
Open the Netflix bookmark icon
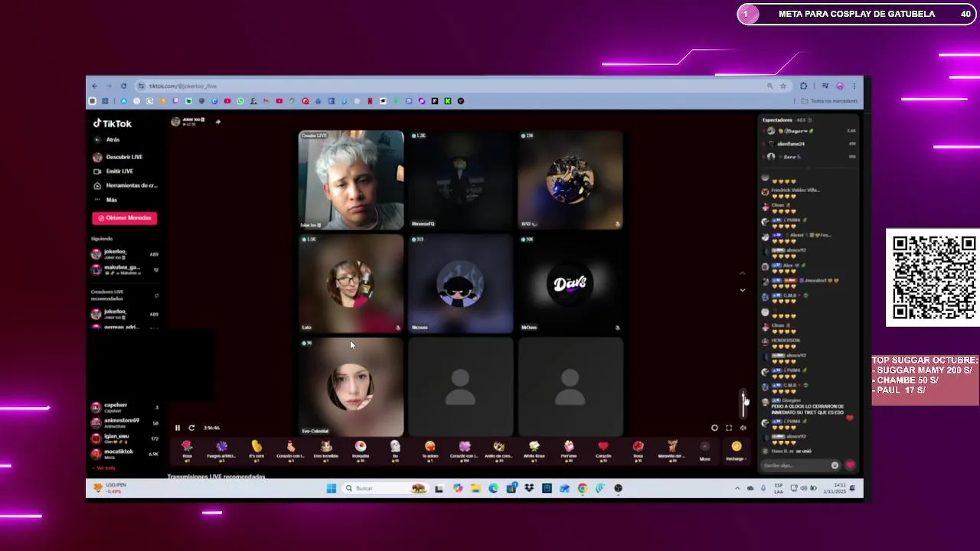(370, 101)
